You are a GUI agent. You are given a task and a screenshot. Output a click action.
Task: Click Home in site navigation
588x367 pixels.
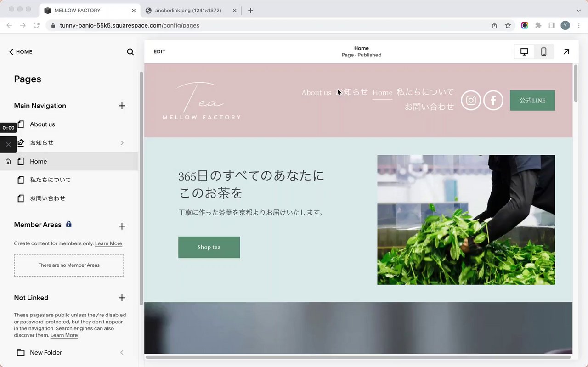[382, 92]
